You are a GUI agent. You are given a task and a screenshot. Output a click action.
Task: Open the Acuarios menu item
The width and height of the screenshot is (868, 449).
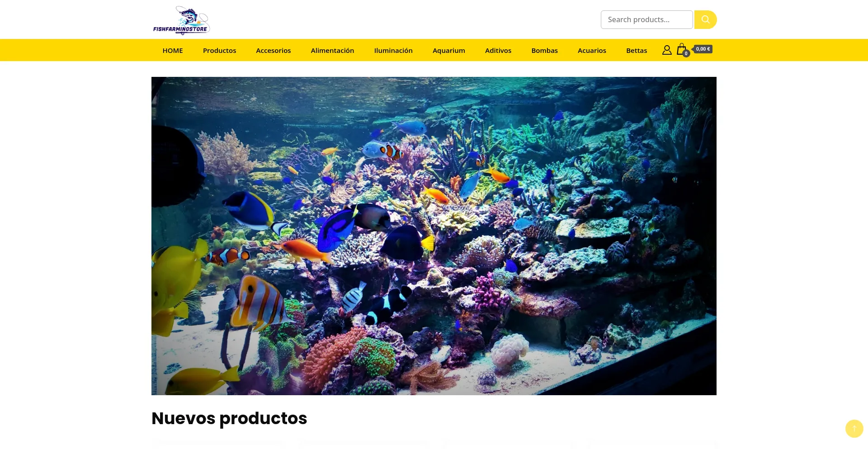[x=592, y=50]
